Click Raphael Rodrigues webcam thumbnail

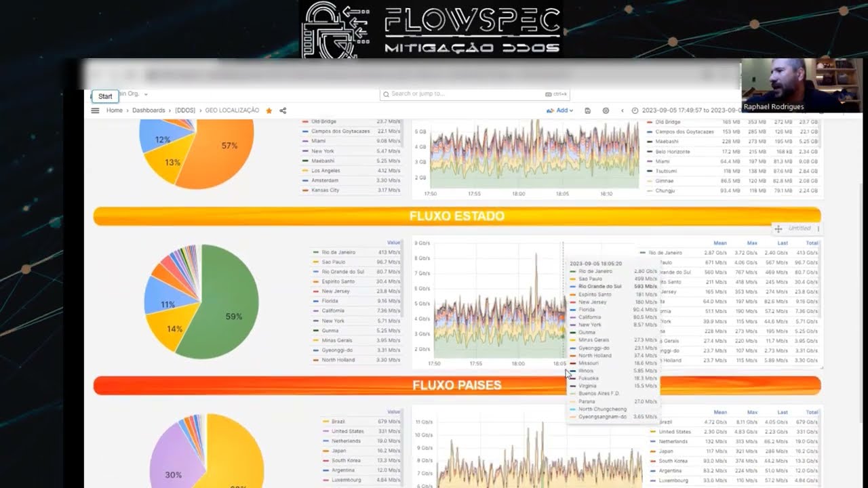pos(802,85)
